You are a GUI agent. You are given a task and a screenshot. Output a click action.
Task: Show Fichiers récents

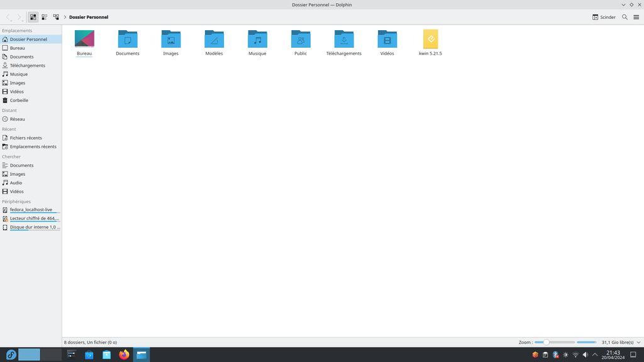tap(31, 138)
